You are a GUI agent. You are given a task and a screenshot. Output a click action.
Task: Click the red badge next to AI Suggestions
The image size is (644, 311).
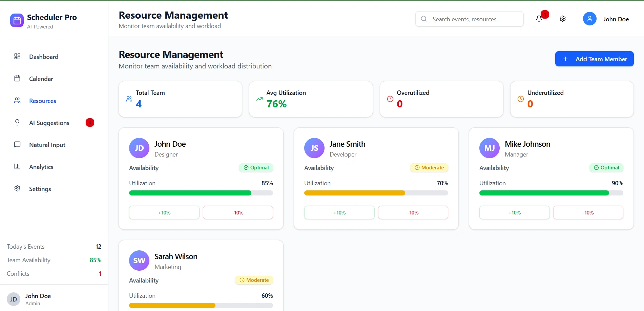[x=90, y=122]
